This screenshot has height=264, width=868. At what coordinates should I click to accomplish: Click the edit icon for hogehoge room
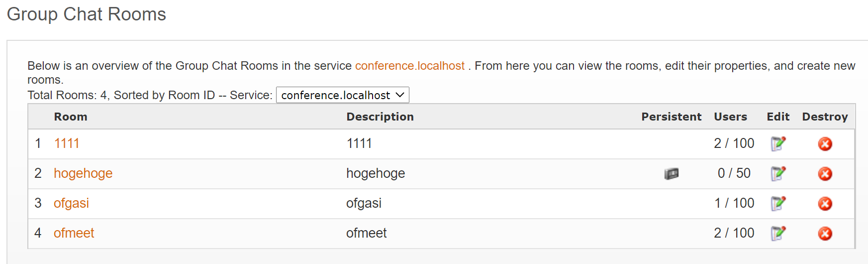[778, 174]
